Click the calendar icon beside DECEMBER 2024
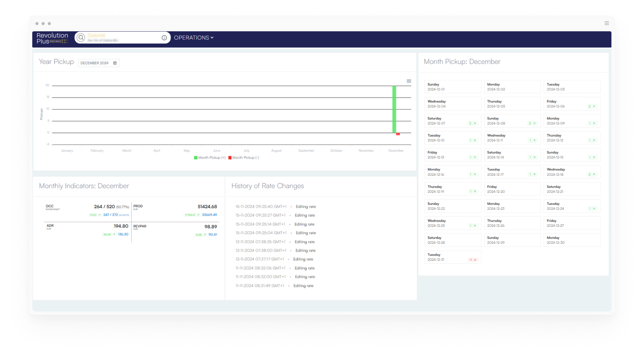Viewport: 644px width, 357px height. (115, 63)
